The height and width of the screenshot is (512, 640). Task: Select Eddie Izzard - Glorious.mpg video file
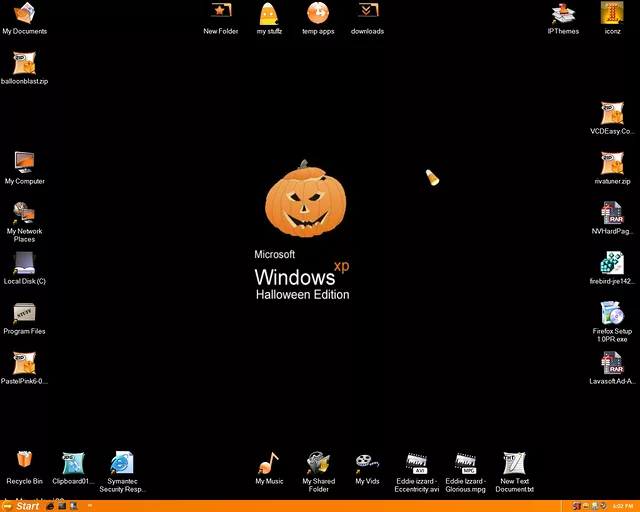point(465,463)
